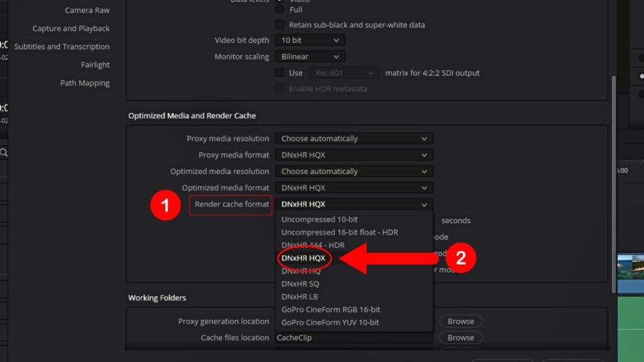Switch to Camera Raw settings
Viewport: 644px width, 362px height.
pos(88,9)
